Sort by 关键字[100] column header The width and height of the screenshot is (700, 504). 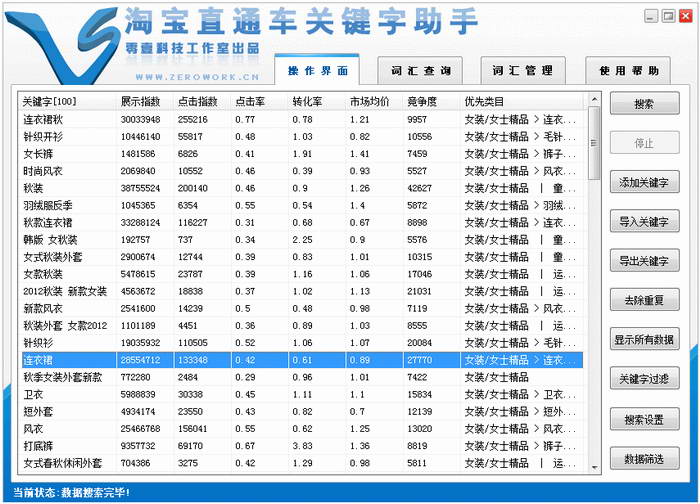(x=68, y=101)
